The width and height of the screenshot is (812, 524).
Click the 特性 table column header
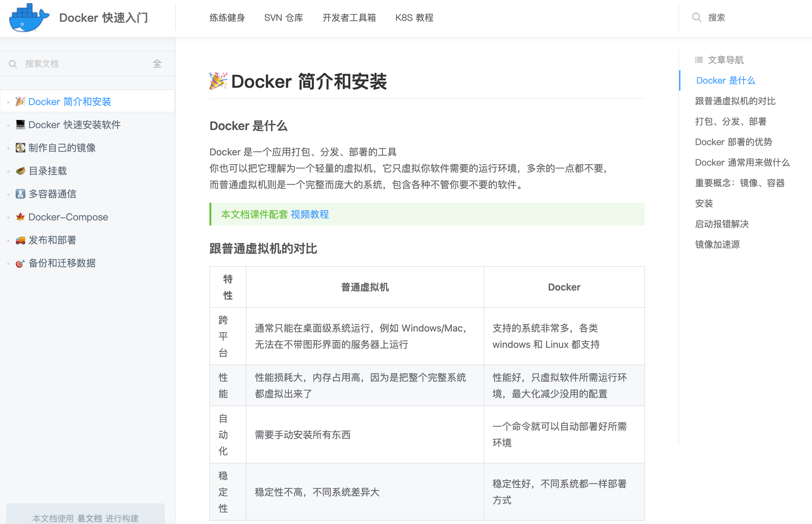(228, 287)
